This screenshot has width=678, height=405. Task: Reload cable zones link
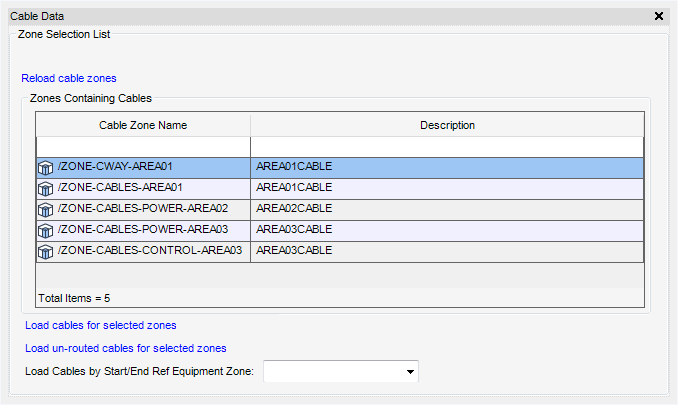click(69, 78)
